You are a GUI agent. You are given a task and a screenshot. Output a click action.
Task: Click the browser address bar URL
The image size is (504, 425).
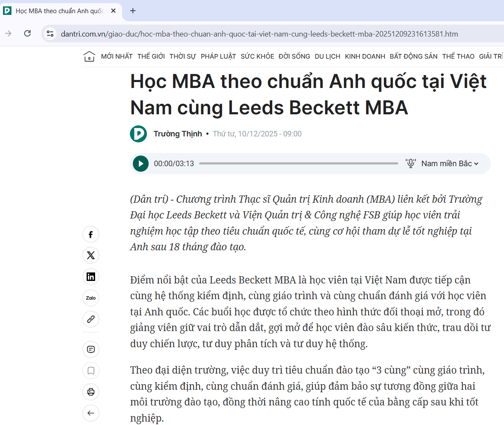(259, 34)
